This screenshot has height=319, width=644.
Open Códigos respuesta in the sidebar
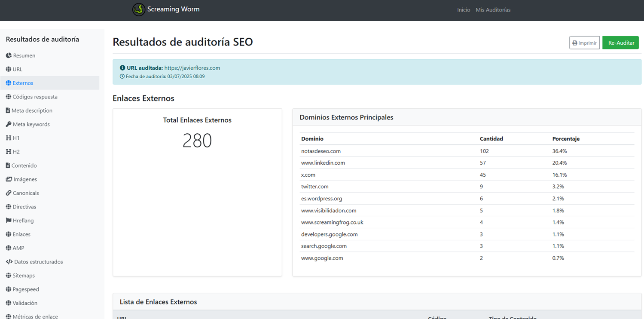(50, 97)
